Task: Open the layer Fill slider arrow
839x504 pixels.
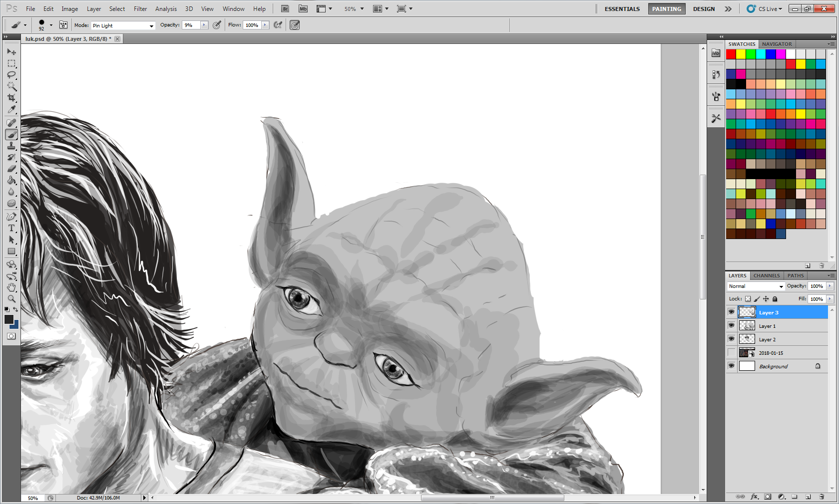Action: point(830,299)
